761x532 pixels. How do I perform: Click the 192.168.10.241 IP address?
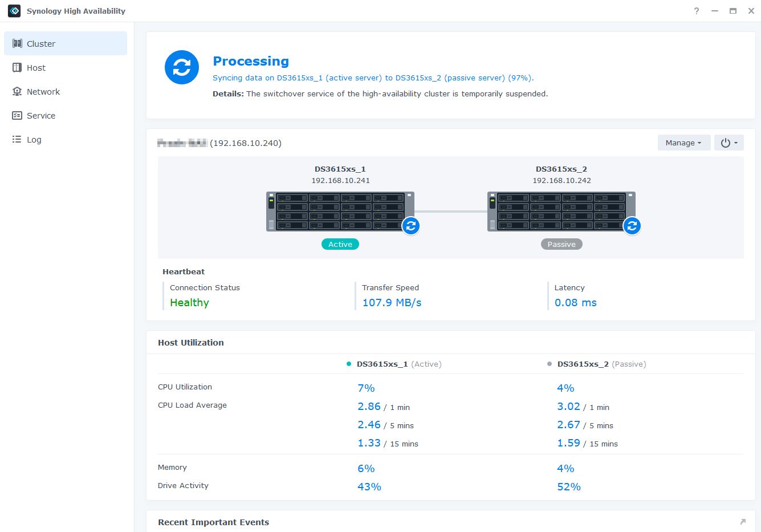(340, 180)
